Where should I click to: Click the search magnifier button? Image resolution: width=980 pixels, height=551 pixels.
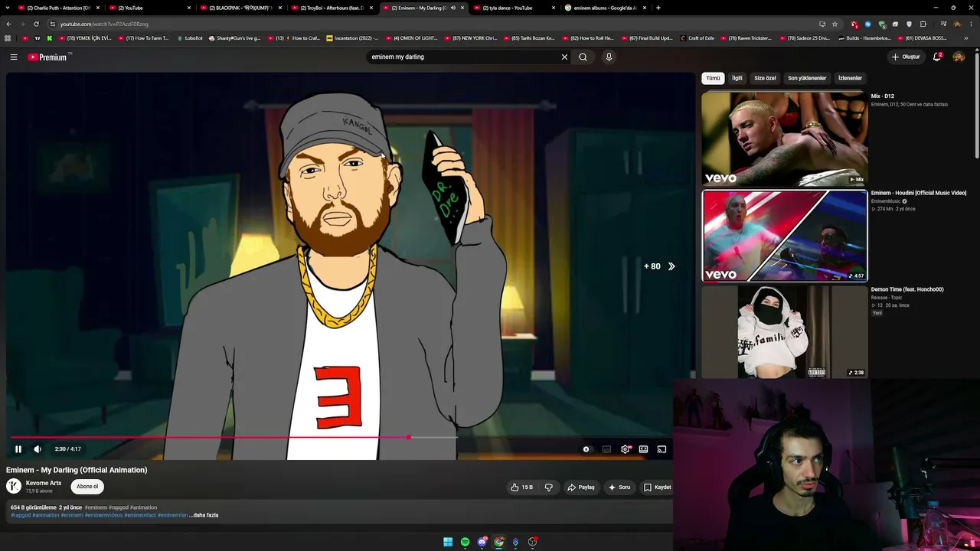point(583,57)
